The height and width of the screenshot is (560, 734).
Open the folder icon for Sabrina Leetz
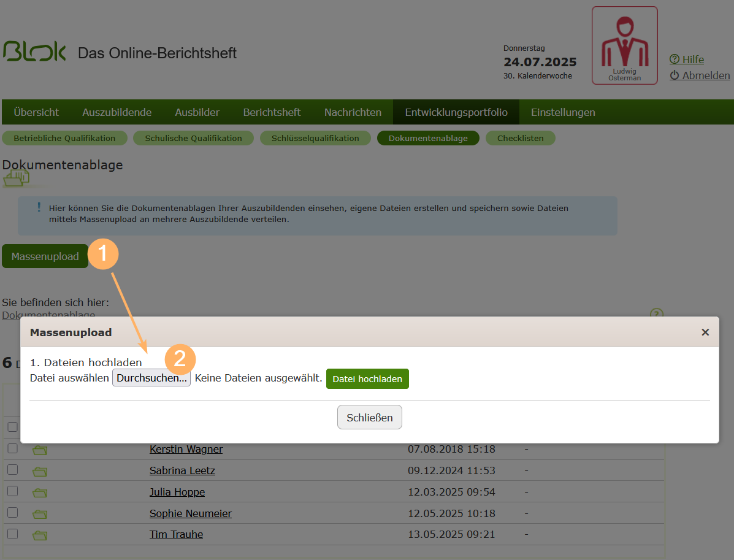click(x=40, y=472)
